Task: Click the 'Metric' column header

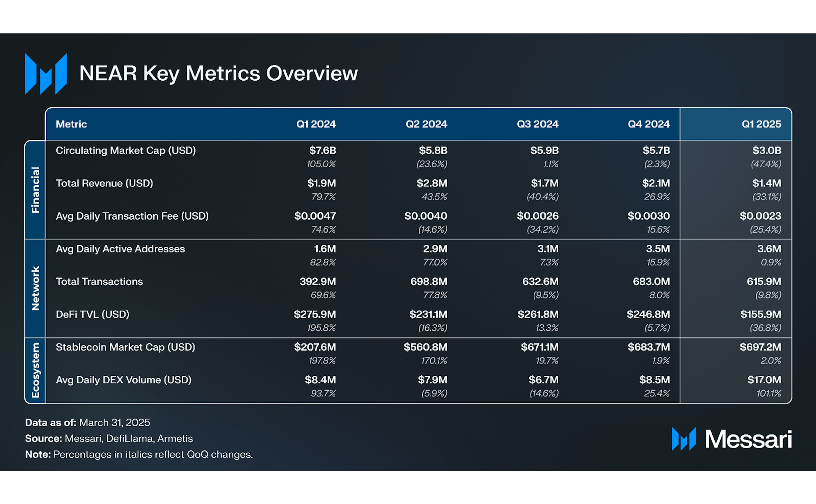Action: (71, 124)
